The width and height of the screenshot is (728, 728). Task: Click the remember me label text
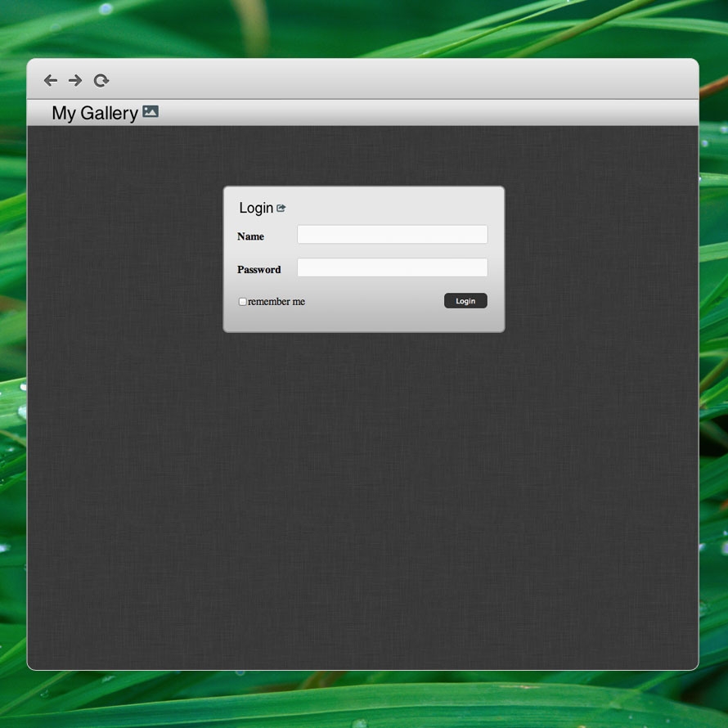click(276, 302)
